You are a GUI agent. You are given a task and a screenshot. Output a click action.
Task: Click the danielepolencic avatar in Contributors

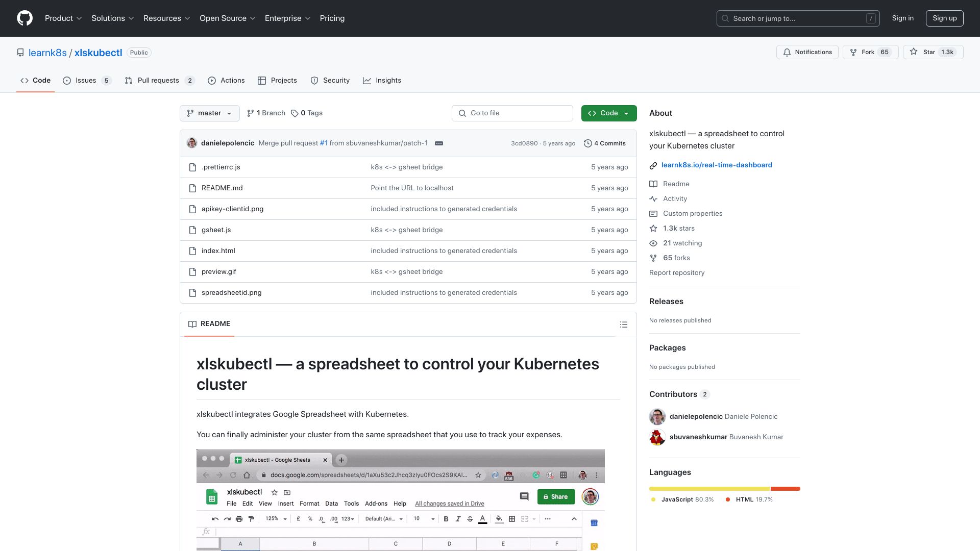657,417
